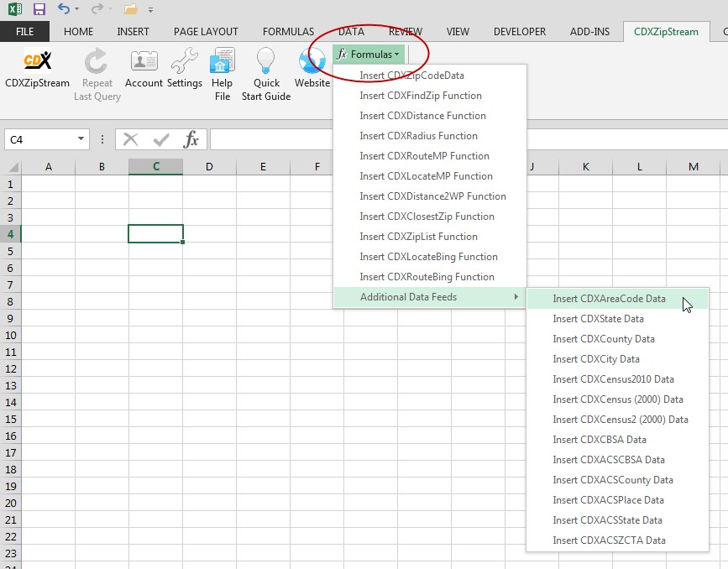
Task: Click the Excel application icon
Action: click(x=15, y=9)
